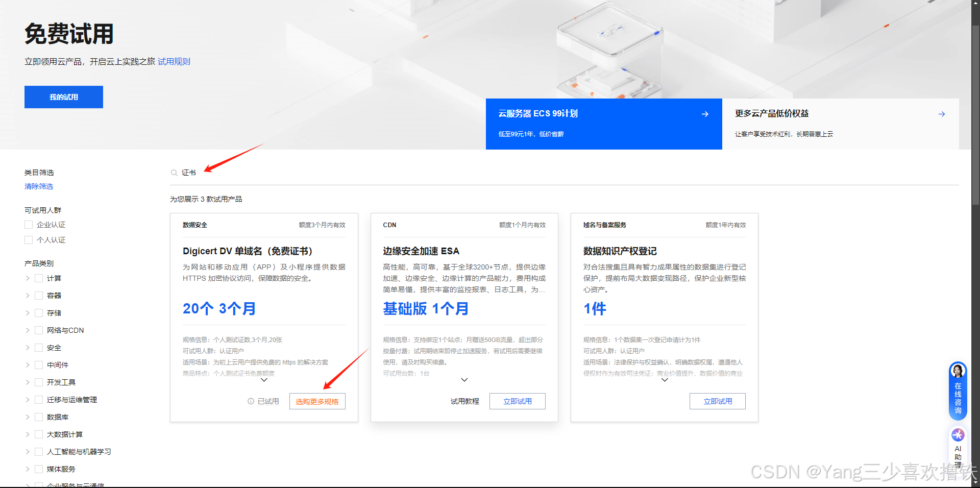This screenshot has width=980, height=488.
Task: Click the page vertical scrollbar thumb
Action: pos(975,115)
